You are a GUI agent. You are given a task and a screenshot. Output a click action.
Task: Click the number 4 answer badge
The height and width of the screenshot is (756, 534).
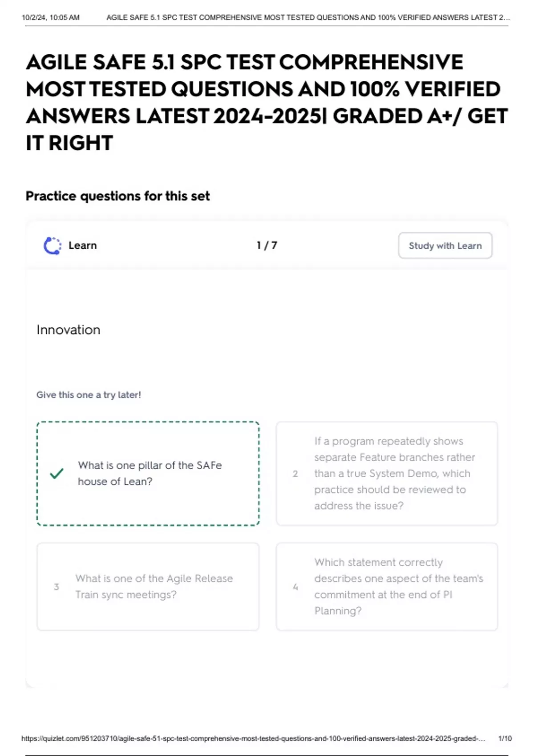click(295, 587)
